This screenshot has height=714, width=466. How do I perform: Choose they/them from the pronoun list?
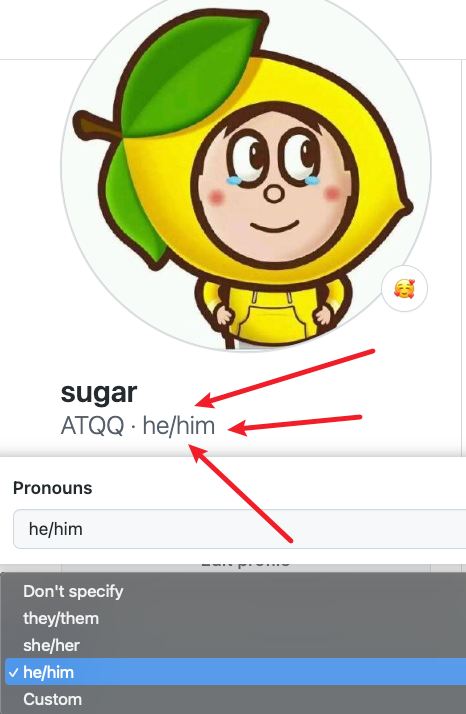pos(61,618)
